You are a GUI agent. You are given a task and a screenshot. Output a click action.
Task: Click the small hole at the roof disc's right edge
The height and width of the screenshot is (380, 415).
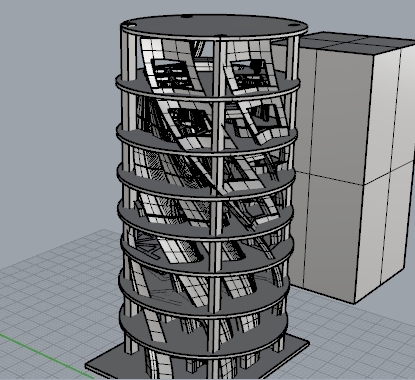click(293, 25)
